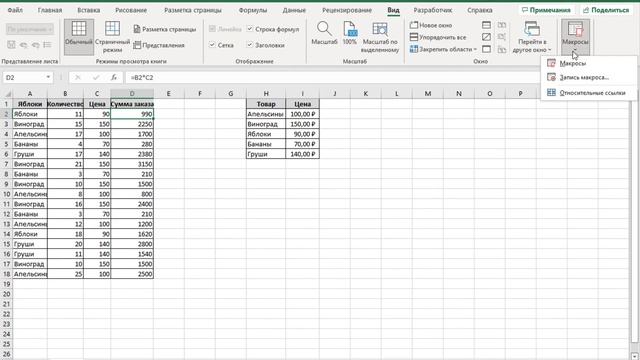Select row header 10
This screenshot has width=640, height=360.
coord(7,194)
